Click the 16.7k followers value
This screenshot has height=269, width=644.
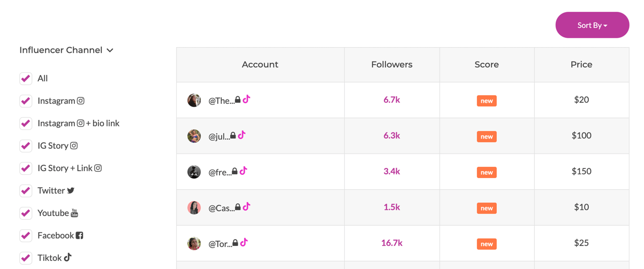pos(392,243)
